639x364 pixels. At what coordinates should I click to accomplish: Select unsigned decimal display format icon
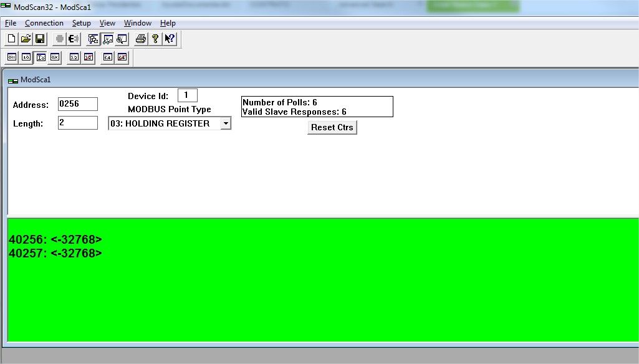click(x=26, y=57)
